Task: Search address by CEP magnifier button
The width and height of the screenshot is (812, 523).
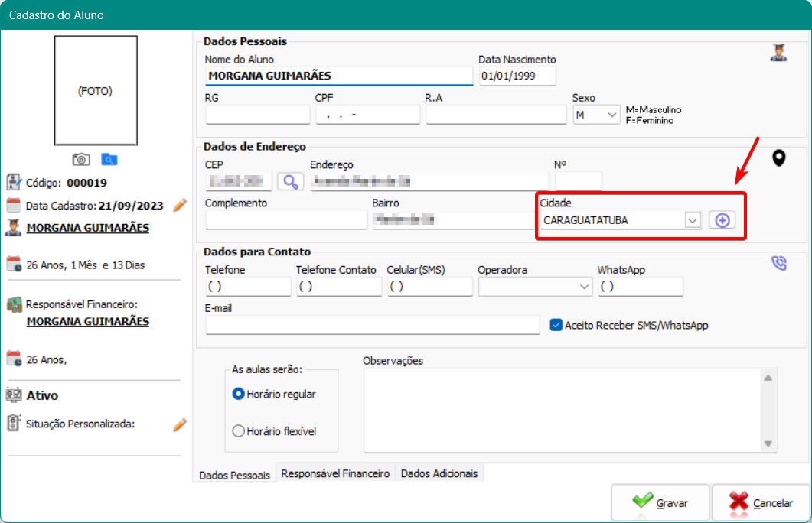Action: coord(291,181)
